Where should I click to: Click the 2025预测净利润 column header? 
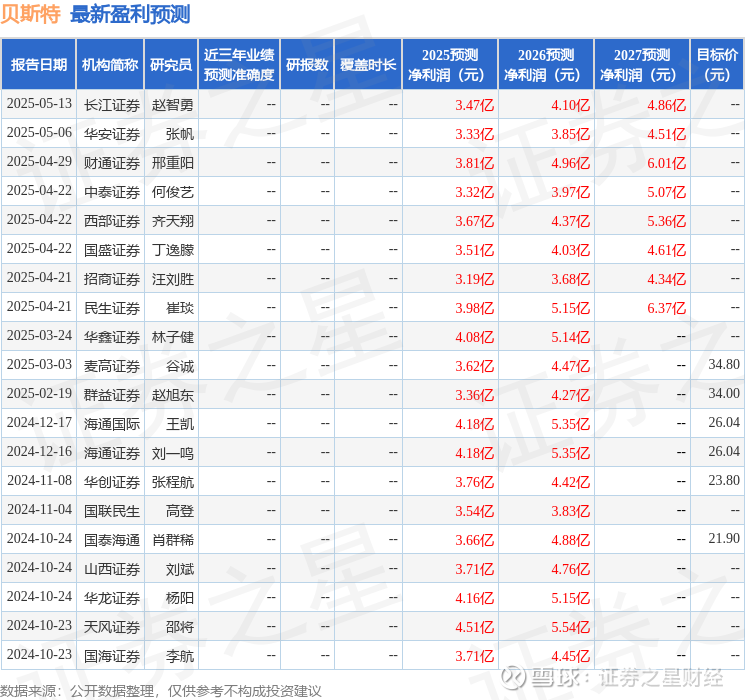tap(450, 65)
